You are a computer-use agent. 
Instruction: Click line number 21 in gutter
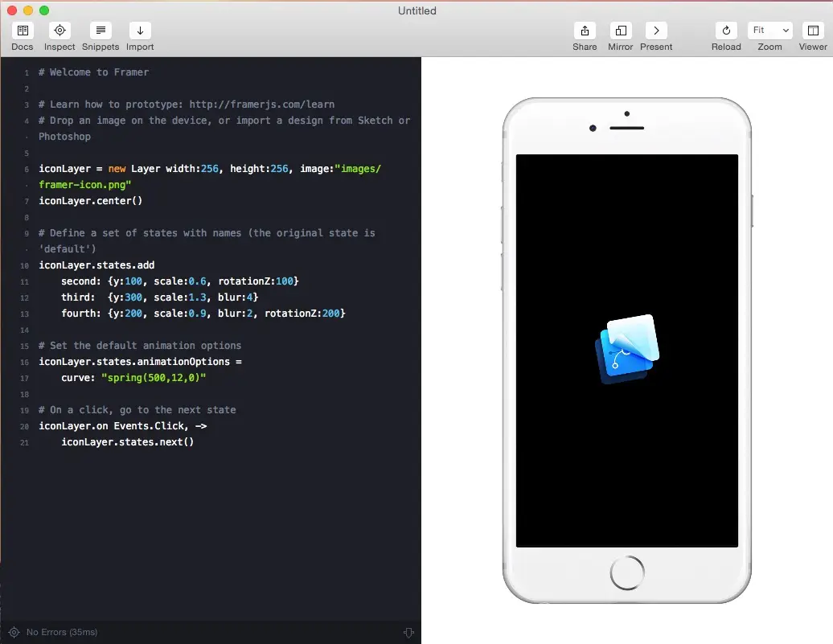coord(24,443)
